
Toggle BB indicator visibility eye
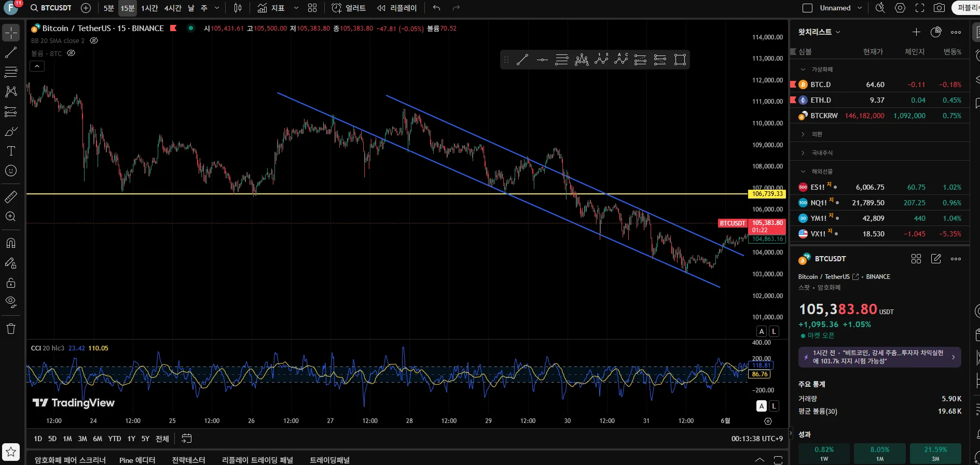[x=94, y=40]
